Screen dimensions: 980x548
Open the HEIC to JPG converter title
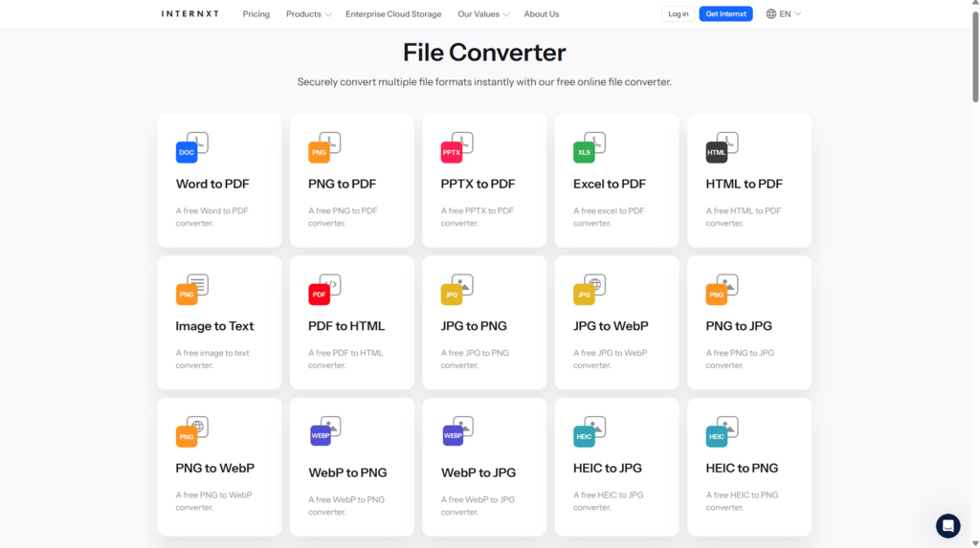(608, 468)
